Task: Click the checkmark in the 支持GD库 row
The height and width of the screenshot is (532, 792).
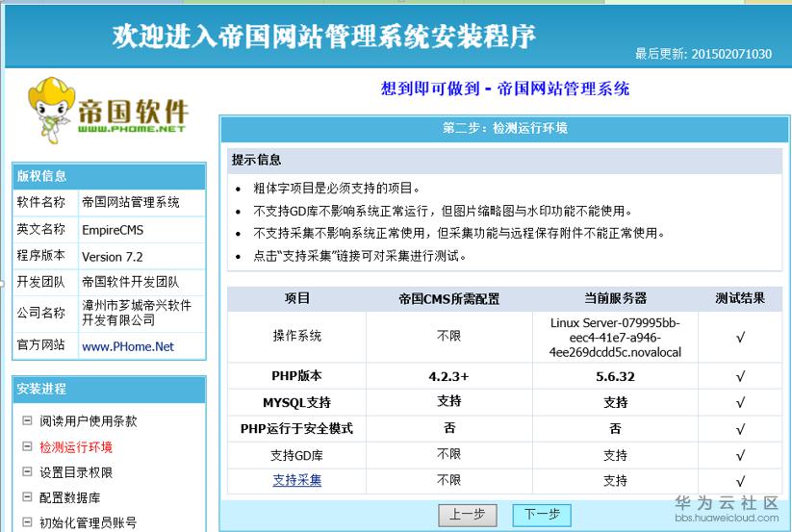Action: [740, 455]
